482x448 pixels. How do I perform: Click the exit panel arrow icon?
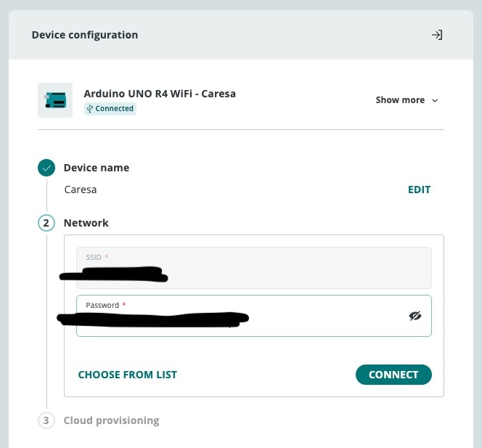(437, 35)
